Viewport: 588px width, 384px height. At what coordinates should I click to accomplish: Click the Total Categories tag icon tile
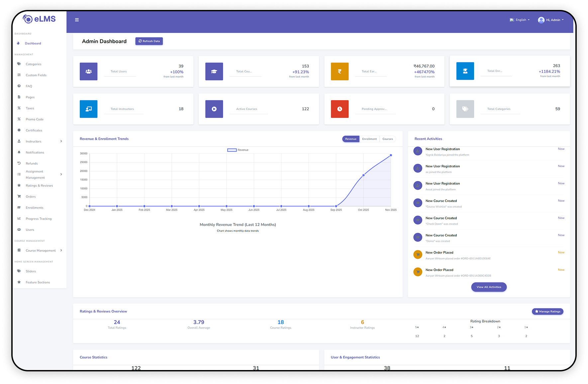coord(465,109)
